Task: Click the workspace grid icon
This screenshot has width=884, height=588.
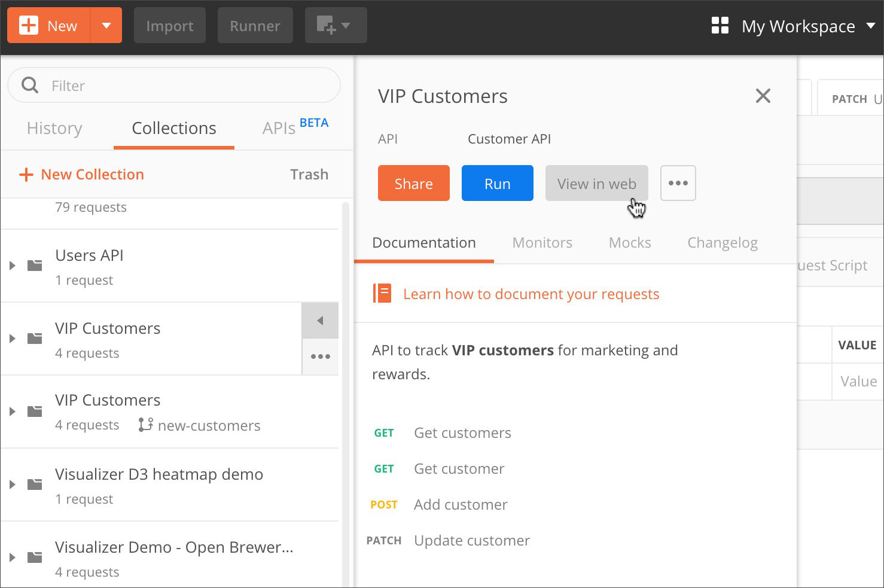Action: (720, 26)
